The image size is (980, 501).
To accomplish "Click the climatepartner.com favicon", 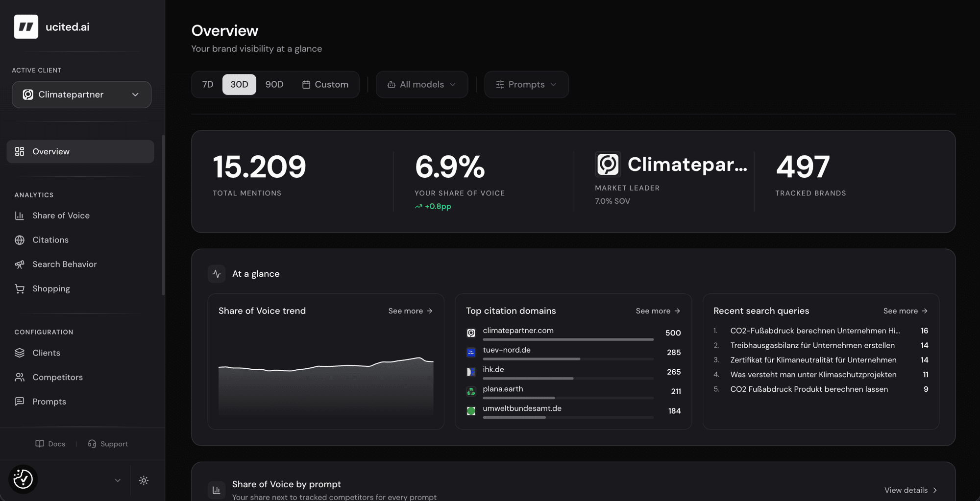I will pos(471,333).
